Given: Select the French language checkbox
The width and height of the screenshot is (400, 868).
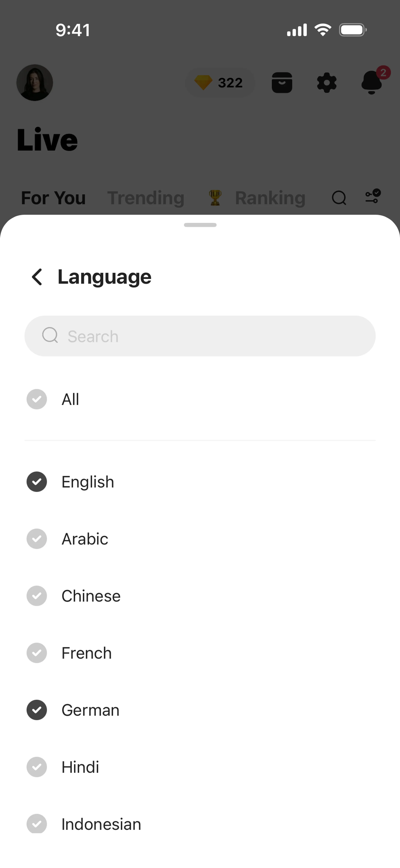Looking at the screenshot, I should click(37, 653).
